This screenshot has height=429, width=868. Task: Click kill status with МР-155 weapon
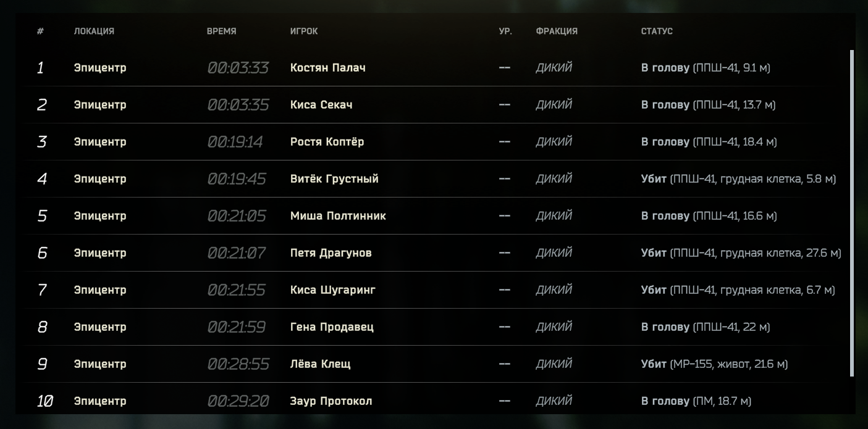click(x=714, y=364)
